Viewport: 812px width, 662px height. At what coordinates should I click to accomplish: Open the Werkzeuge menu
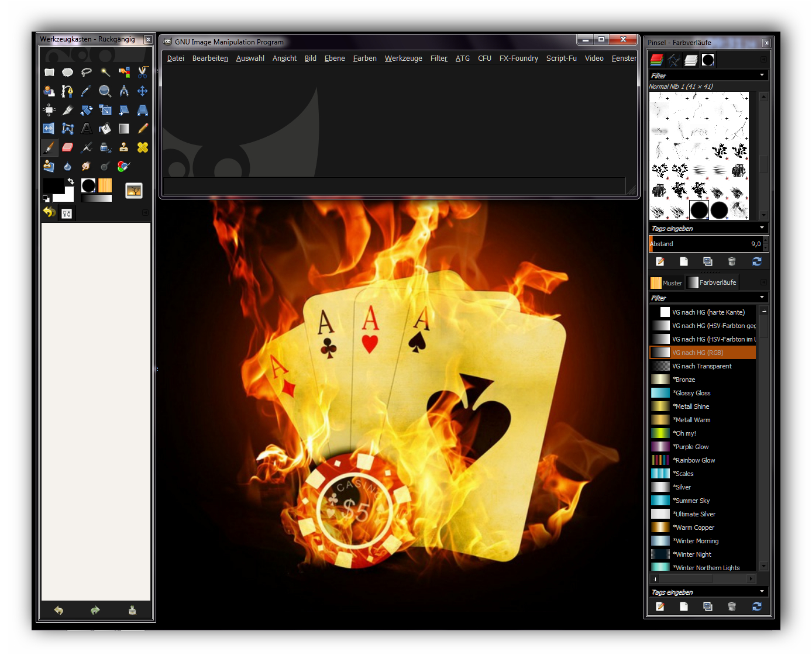click(404, 58)
